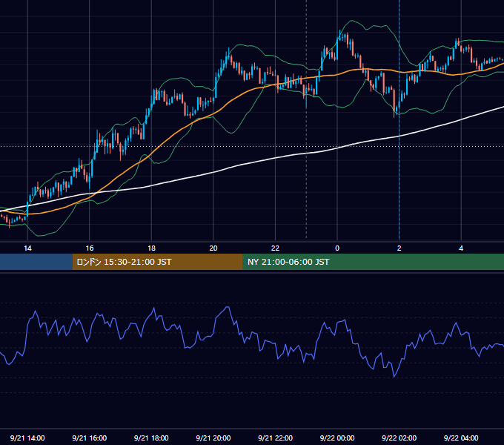Click the ロンドン 15:30-21:00 JST session bar
The width and height of the screenshot is (504, 445).
pyautogui.click(x=157, y=262)
